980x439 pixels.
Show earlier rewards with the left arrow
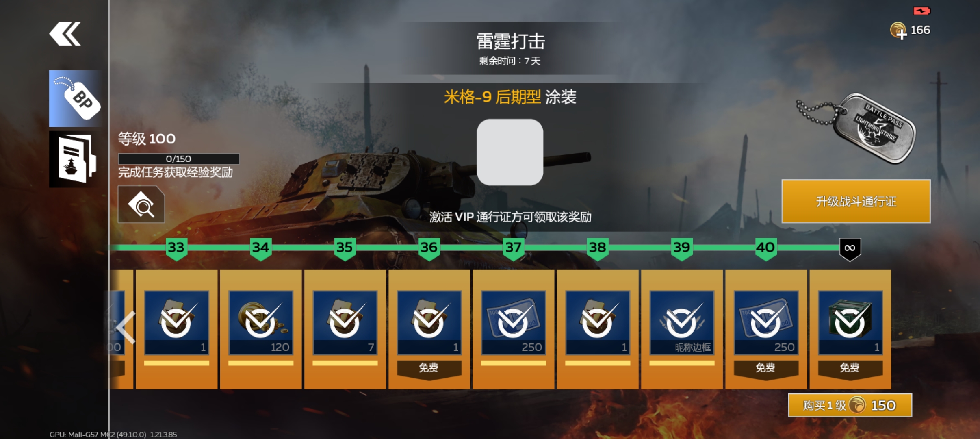126,327
